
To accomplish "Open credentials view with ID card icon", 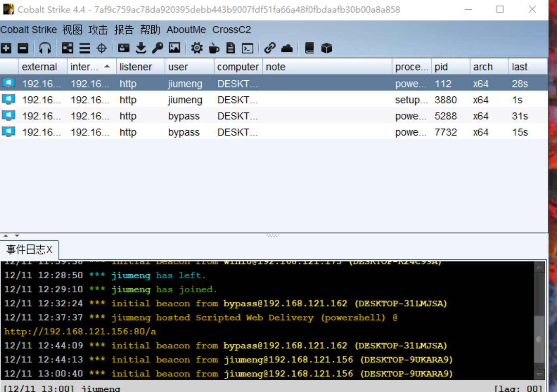I will click(124, 48).
